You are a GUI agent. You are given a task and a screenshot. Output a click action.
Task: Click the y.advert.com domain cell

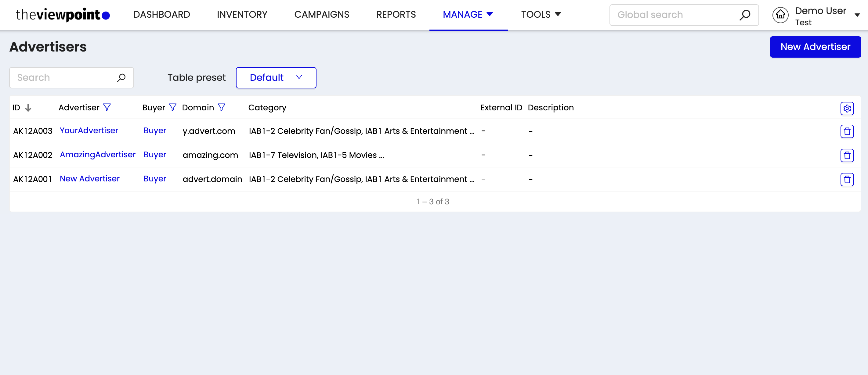209,131
